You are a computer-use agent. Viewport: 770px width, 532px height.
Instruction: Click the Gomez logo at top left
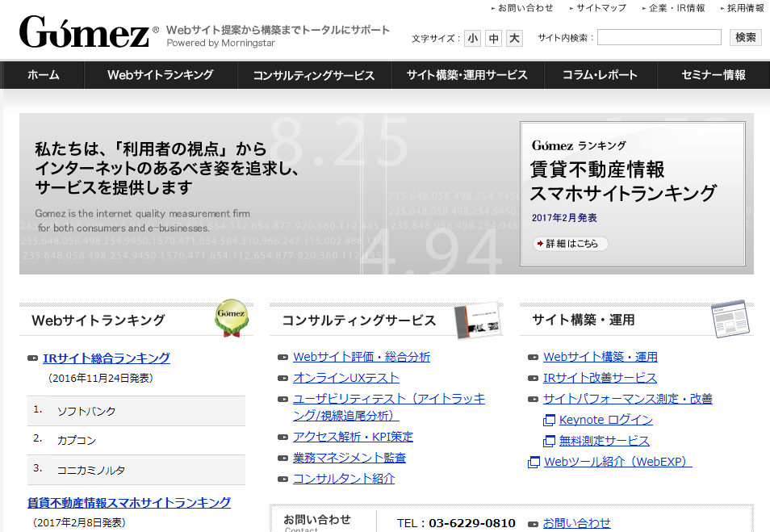coord(85,31)
